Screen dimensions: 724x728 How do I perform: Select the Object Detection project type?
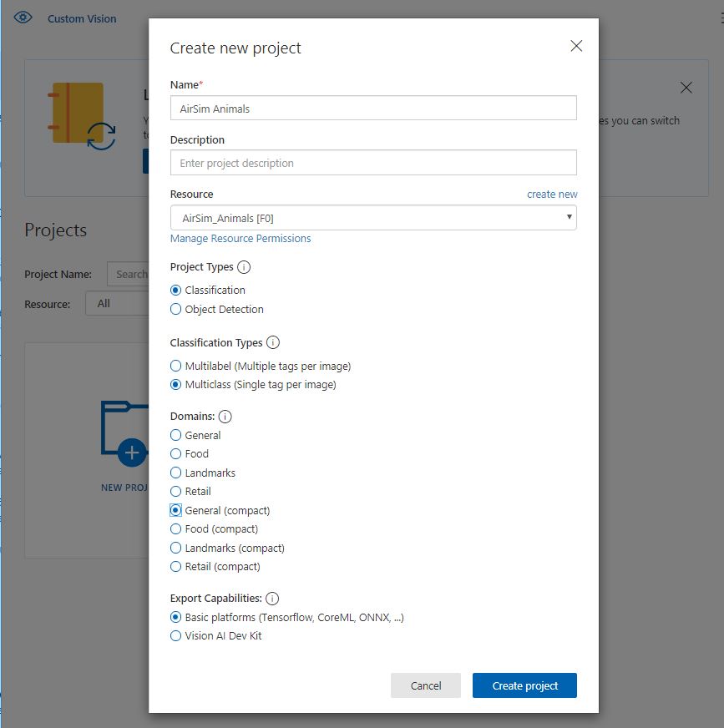click(x=175, y=309)
